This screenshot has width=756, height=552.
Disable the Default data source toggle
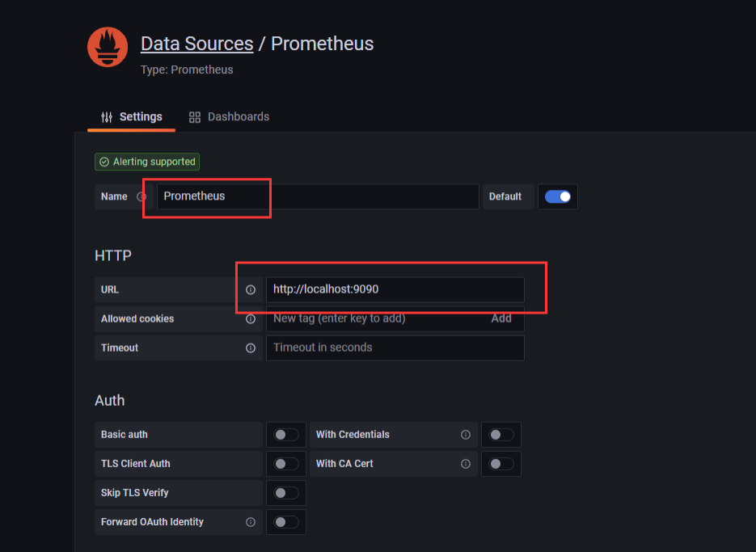pos(558,196)
